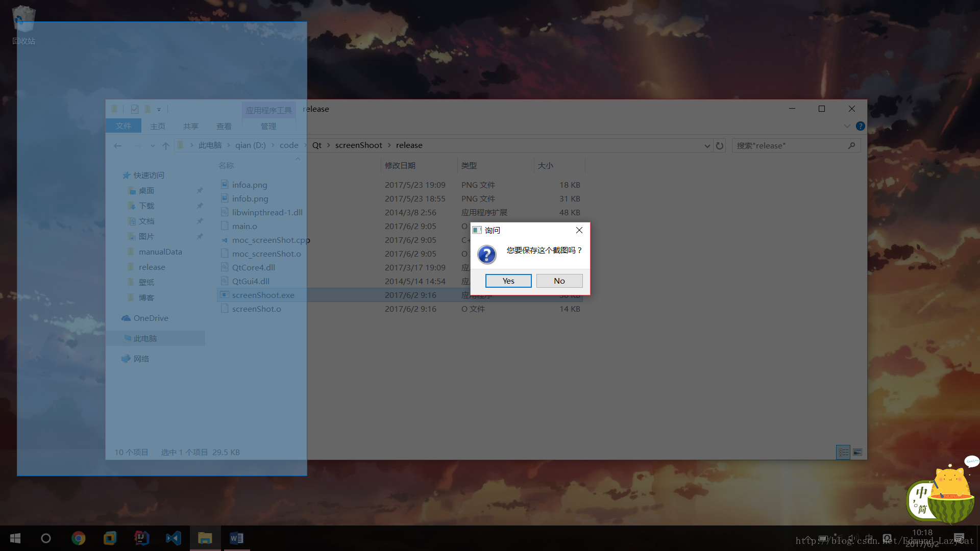Open Visual Studio Code taskbar icon
Viewport: 980px width, 551px height.
[x=174, y=538]
